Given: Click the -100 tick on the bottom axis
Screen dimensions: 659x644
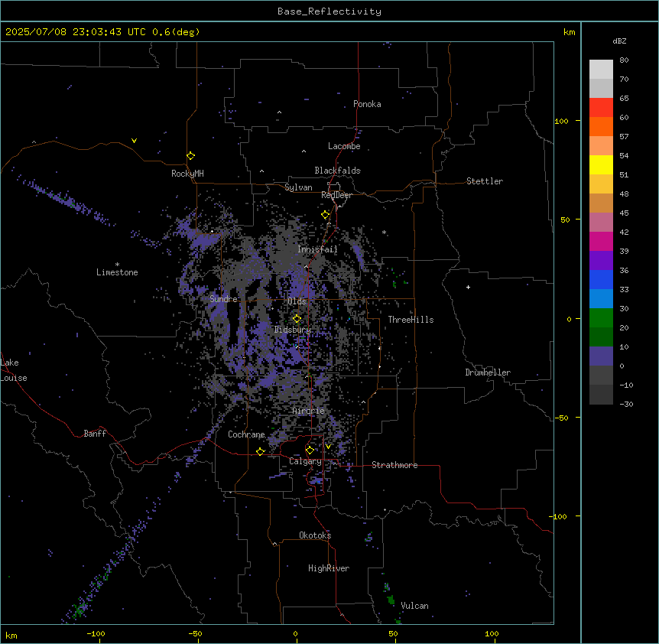Looking at the screenshot, I should 96,633.
